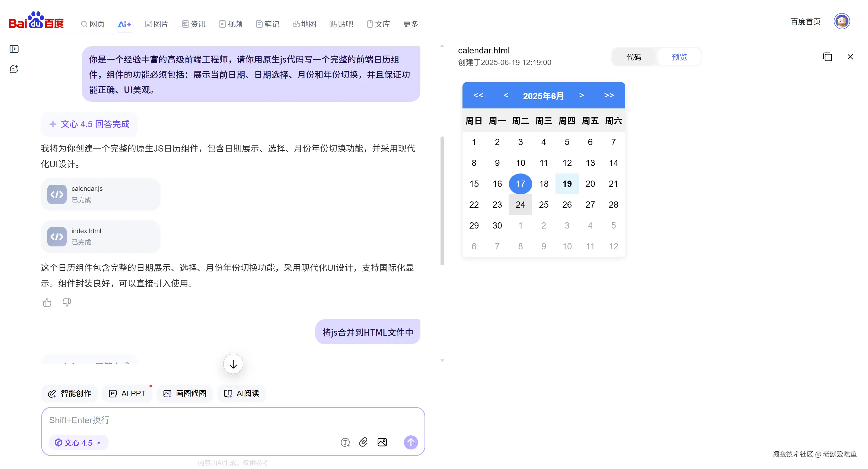Jump to next year with the >> button
This screenshot has width=868, height=469.
click(608, 95)
